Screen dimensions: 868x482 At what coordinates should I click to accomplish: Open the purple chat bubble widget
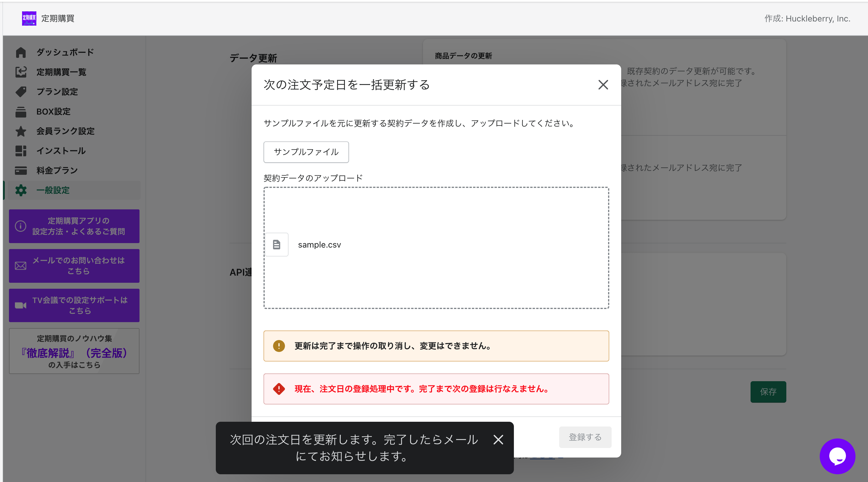(837, 456)
